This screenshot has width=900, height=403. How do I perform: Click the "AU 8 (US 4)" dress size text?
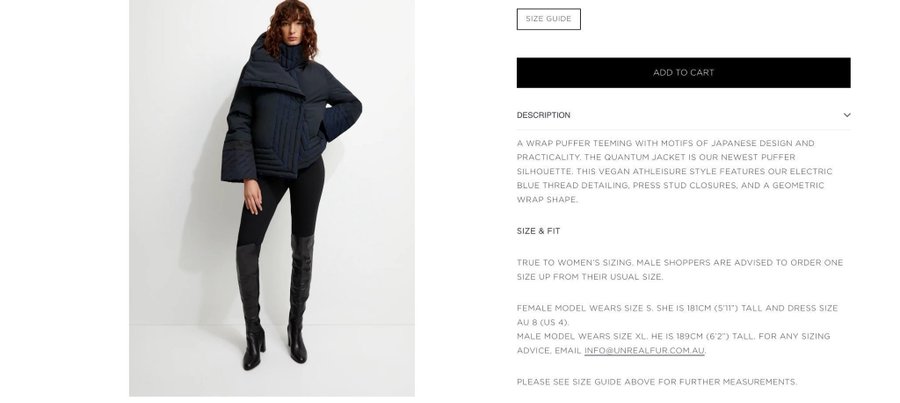click(542, 323)
